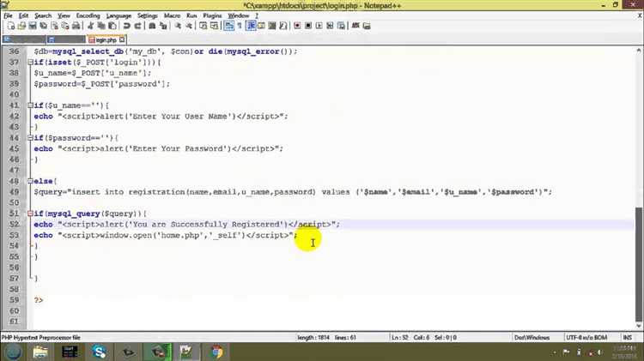
Task: Open Find with the binoculars icon
Action: point(152,26)
